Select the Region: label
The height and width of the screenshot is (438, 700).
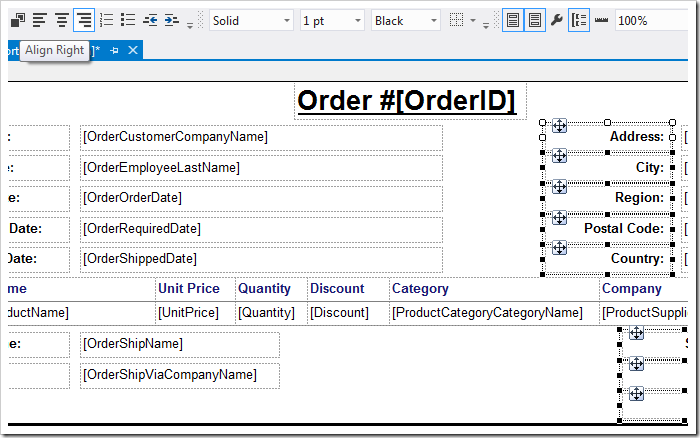[x=639, y=198]
